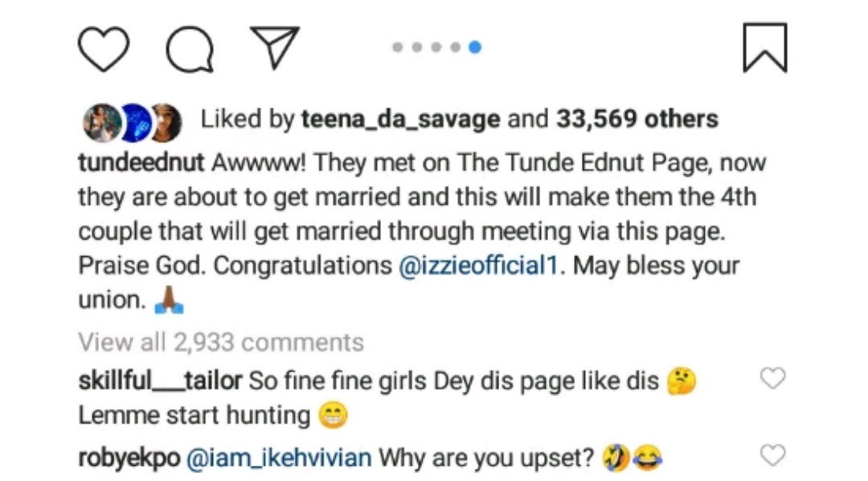Open comments via speech bubble icon
The height and width of the screenshot is (481, 868).
[190, 50]
